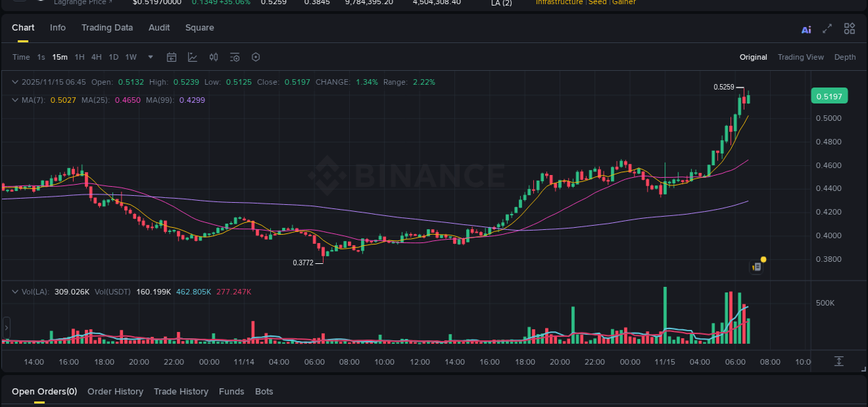Image resolution: width=868 pixels, height=407 pixels.
Task: Click the auto-fit price scale icon
Action: (x=838, y=361)
